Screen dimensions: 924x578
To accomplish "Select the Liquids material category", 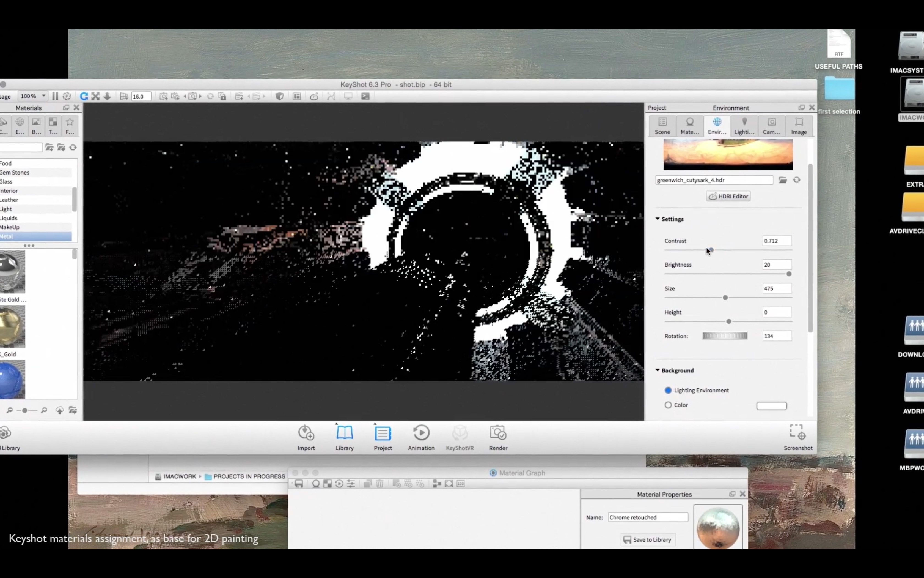I will point(36,218).
